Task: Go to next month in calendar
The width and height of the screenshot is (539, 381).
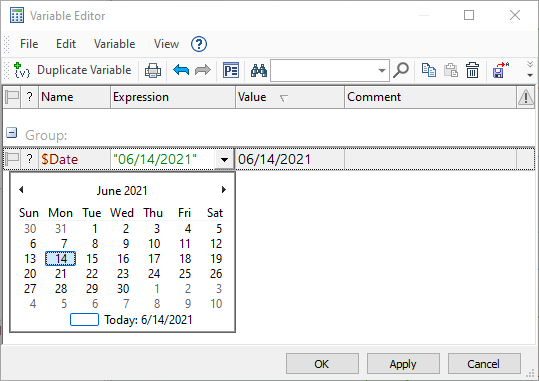Action: coord(224,189)
